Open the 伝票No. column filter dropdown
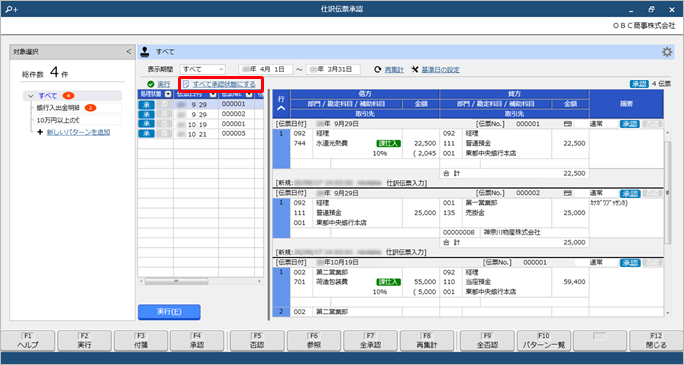Image resolution: width=684 pixels, height=365 pixels. click(249, 94)
